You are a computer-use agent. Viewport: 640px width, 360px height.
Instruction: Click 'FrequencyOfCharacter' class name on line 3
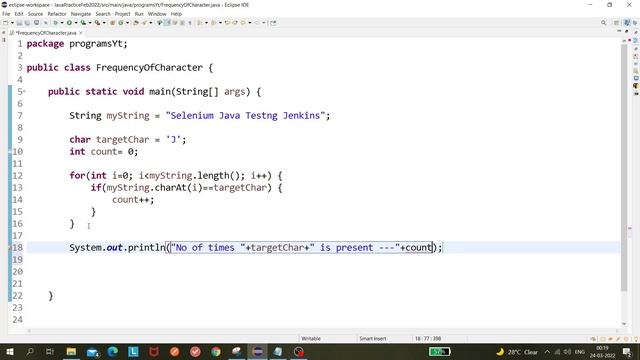[x=149, y=68]
